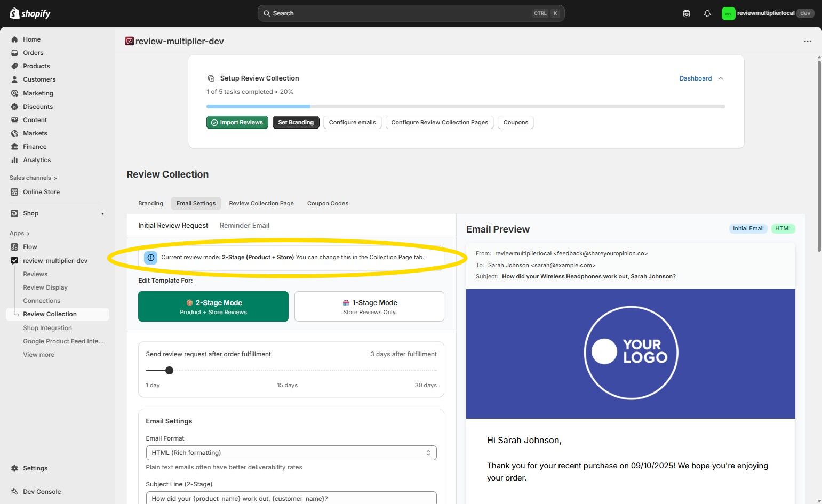
Task: Click the info icon in review mode banner
Action: [151, 258]
